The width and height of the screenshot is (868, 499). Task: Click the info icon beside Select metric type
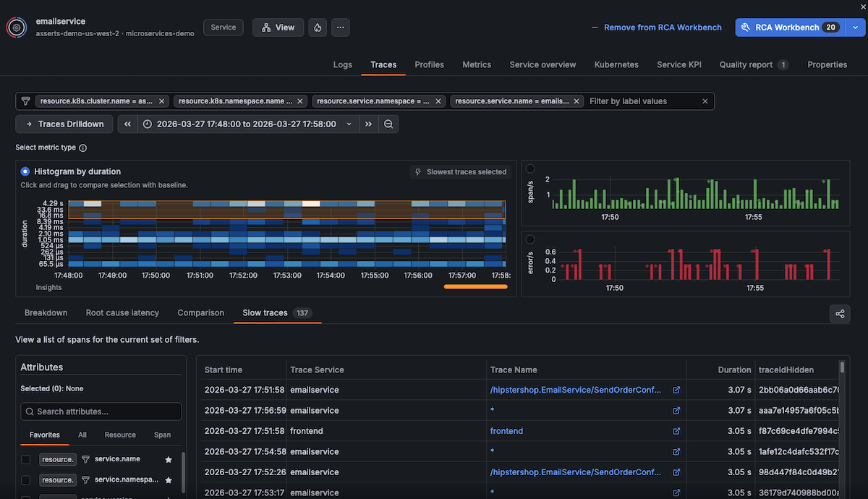coord(82,148)
